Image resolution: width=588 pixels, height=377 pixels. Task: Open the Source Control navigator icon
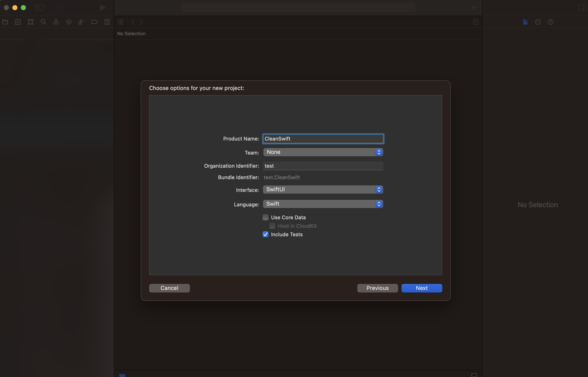click(x=18, y=22)
